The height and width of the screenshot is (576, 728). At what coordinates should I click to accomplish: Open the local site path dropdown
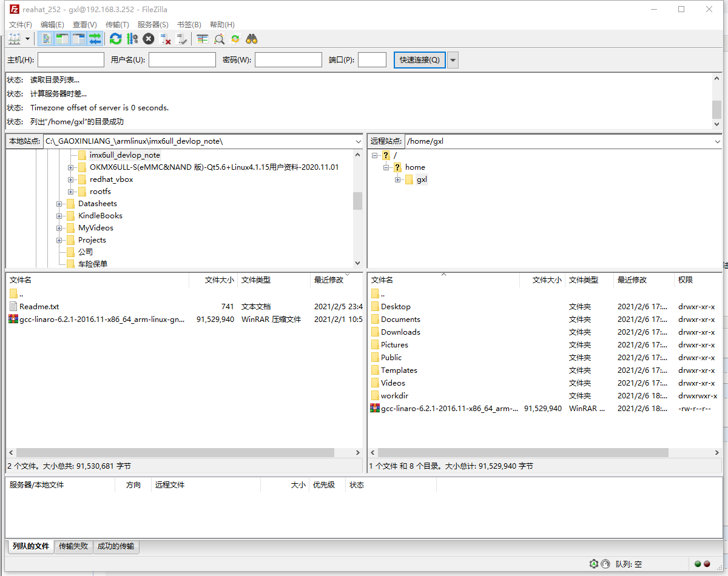click(x=357, y=141)
